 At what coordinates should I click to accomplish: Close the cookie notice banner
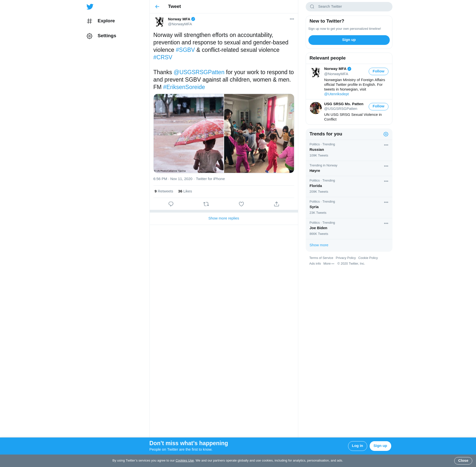pyautogui.click(x=463, y=461)
